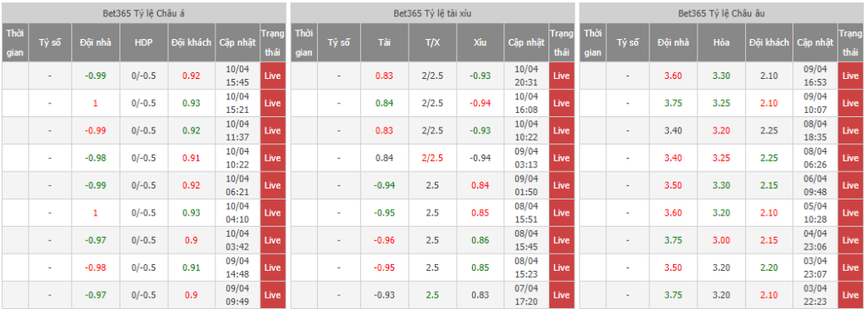Screen dimensions: 868x309
Task: Click Tài odds 0.83 updated 10/04 20:31
Action: point(384,76)
